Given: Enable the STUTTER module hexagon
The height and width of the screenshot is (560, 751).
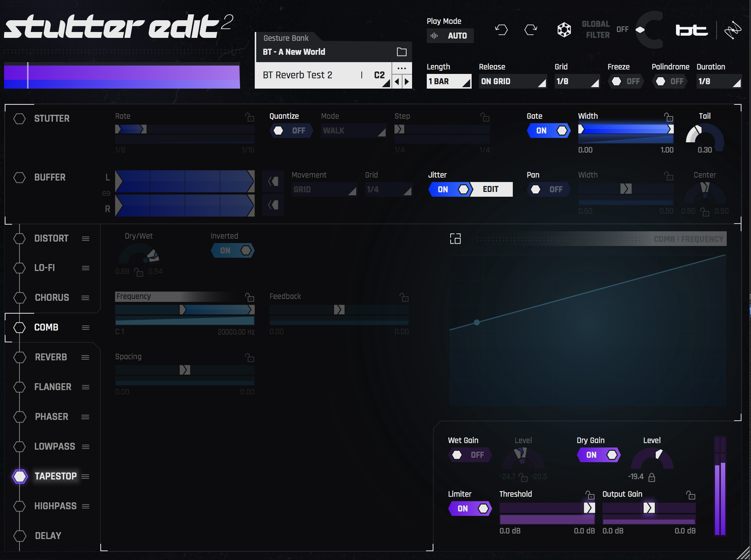Looking at the screenshot, I should (19, 118).
